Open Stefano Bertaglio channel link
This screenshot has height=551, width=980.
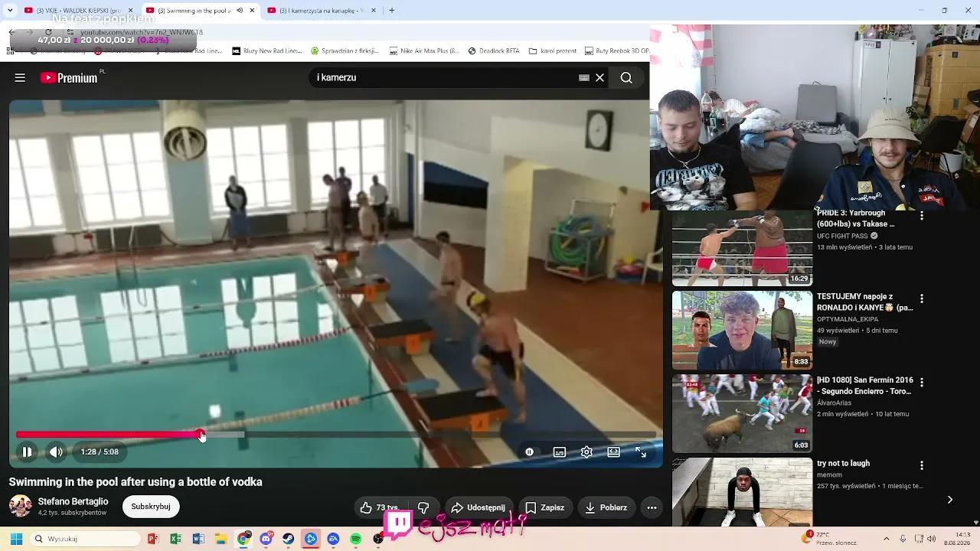(73, 501)
